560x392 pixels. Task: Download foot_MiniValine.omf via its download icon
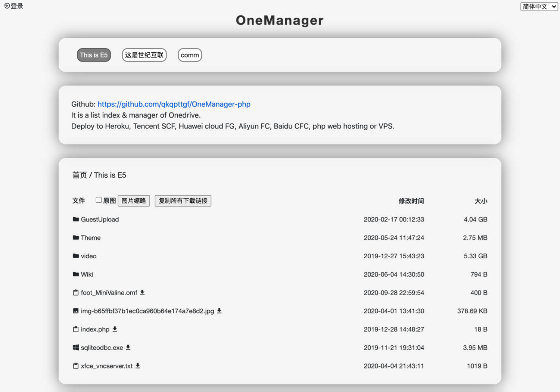pyautogui.click(x=142, y=293)
